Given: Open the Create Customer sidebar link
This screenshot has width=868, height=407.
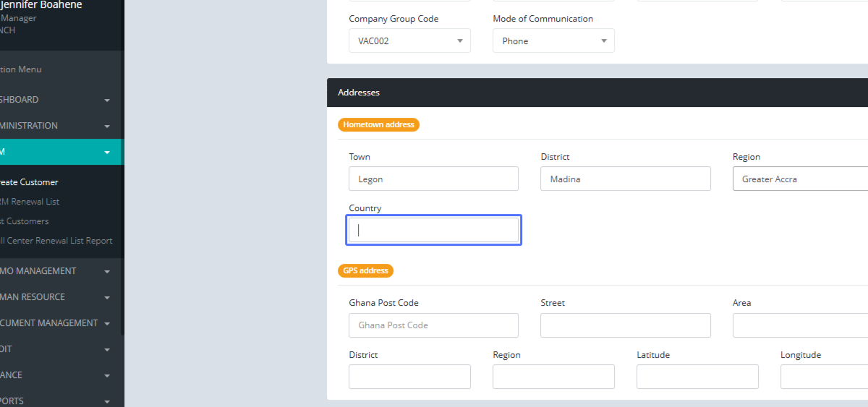Looking at the screenshot, I should click(29, 182).
